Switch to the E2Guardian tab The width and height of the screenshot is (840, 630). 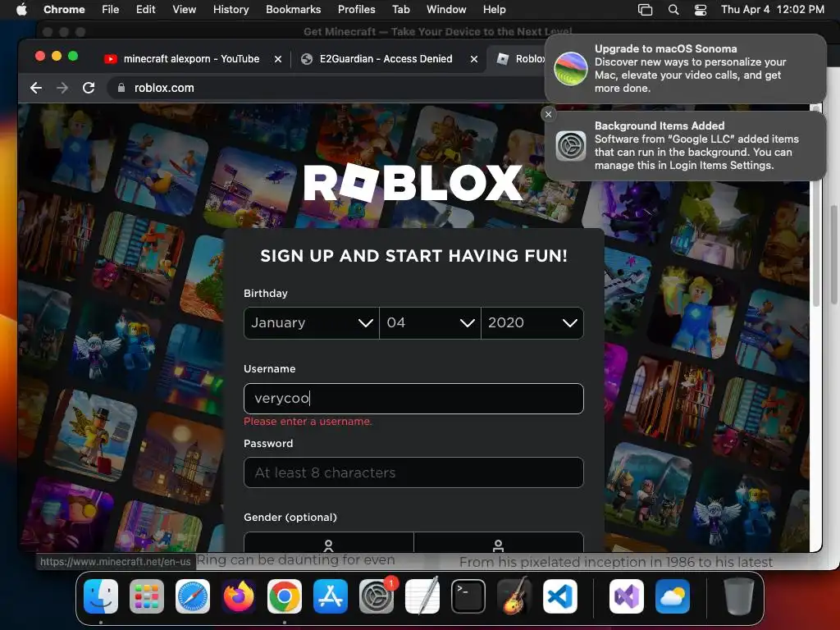coord(386,59)
